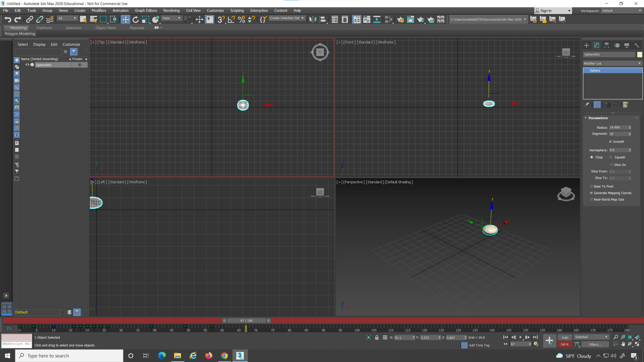The image size is (644, 362).
Task: Click the Render Setup icon
Action: tap(400, 19)
